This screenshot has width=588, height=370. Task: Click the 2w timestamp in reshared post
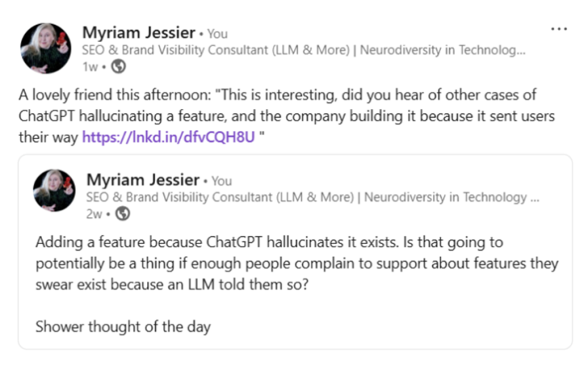click(x=94, y=214)
